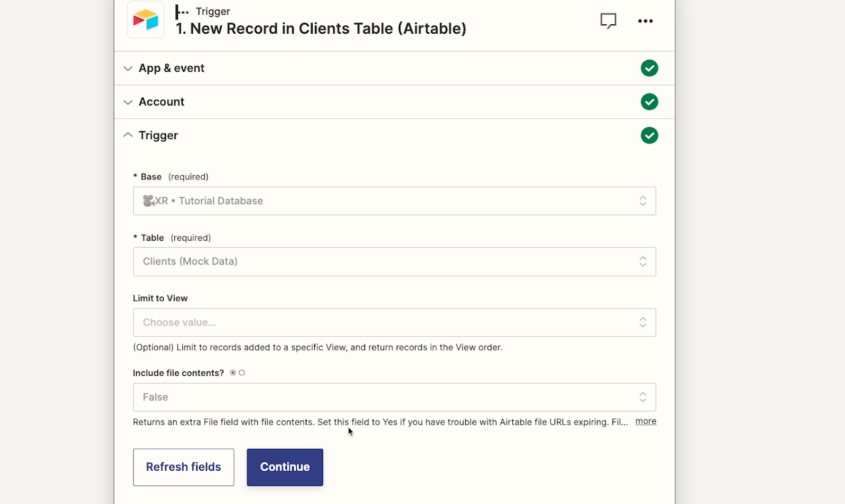Image resolution: width=845 pixels, height=504 pixels.
Task: Open the Base dropdown showing Tutorial Database
Action: 395,201
